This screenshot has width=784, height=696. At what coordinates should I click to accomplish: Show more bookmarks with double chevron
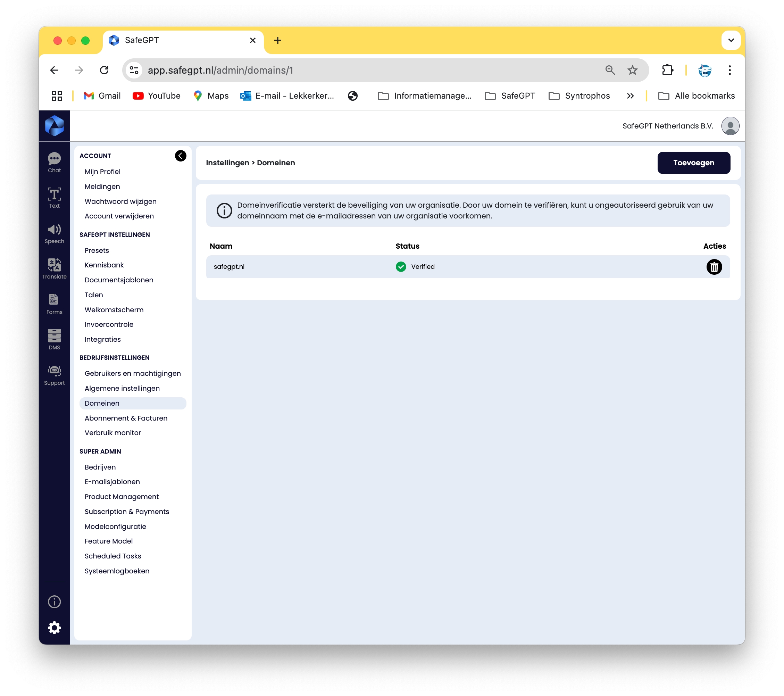point(630,96)
